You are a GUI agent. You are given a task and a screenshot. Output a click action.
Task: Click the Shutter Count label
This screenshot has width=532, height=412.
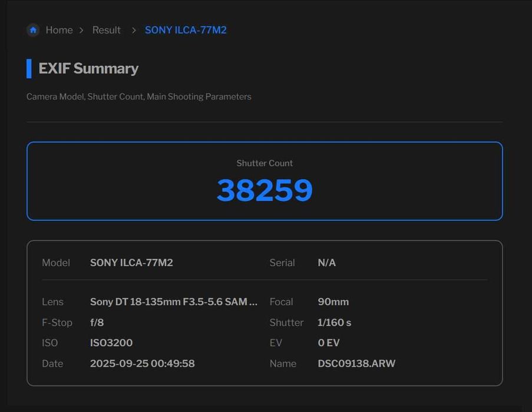pos(265,163)
